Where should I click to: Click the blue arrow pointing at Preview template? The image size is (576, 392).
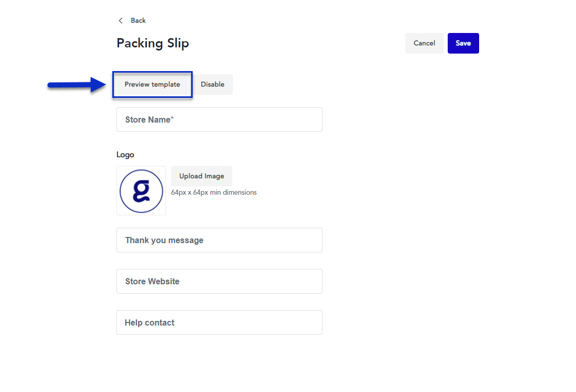[x=76, y=84]
